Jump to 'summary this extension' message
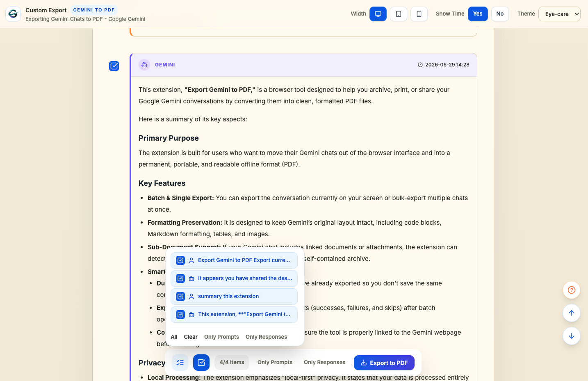 pos(228,297)
